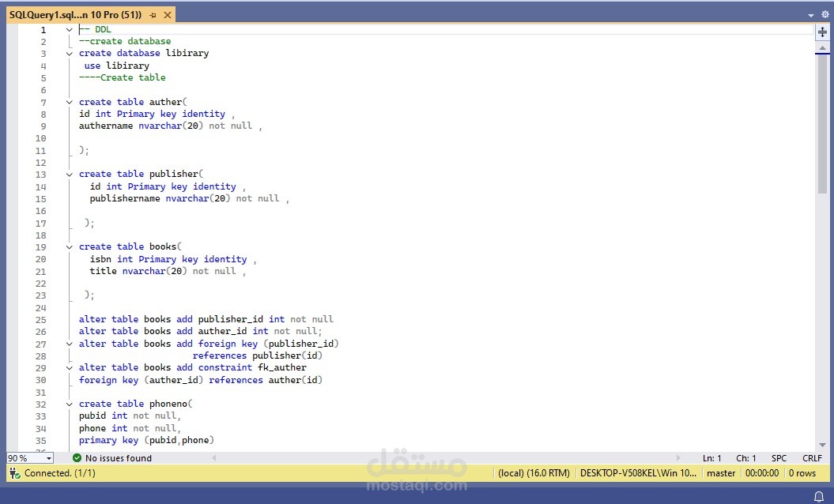
Task: Click the 0 rows counter
Action: click(x=802, y=472)
